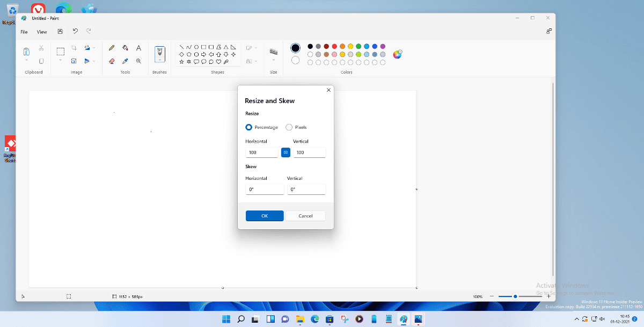Cancel the Resize and Skew dialog
The height and width of the screenshot is (327, 644).
coord(305,216)
